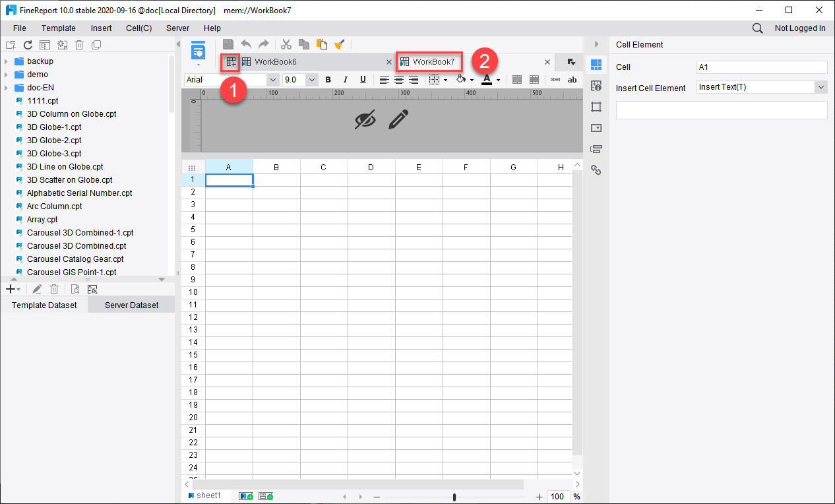Toggle underline formatting
The image size is (835, 504).
click(x=361, y=79)
